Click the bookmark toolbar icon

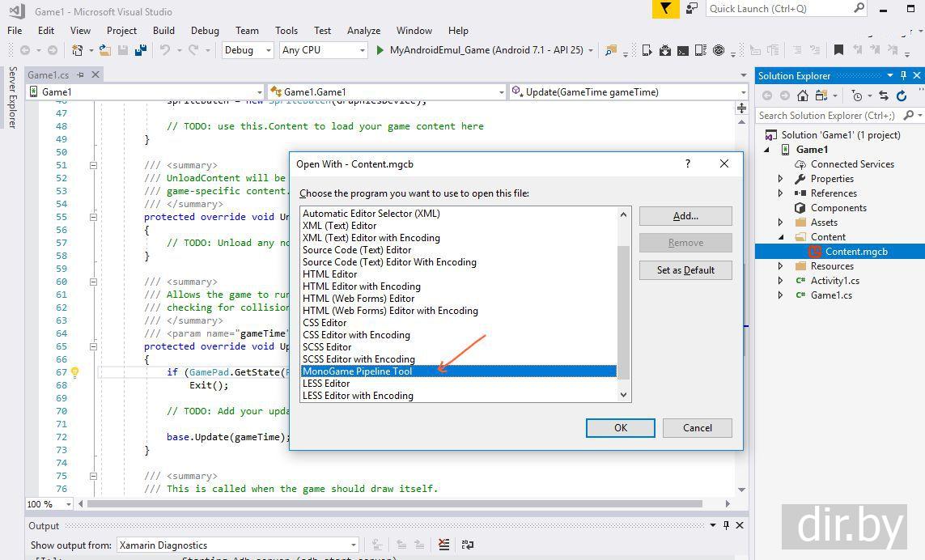click(838, 50)
